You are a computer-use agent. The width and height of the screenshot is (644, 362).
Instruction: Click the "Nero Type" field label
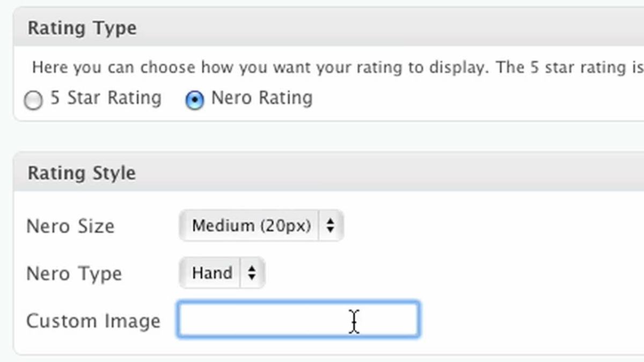pyautogui.click(x=74, y=274)
